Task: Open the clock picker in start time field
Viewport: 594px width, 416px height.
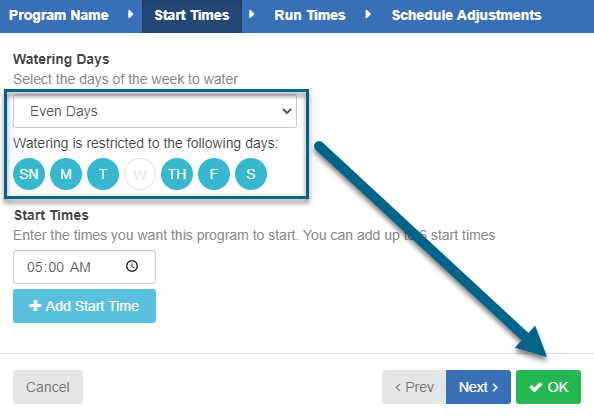Action: [x=132, y=266]
